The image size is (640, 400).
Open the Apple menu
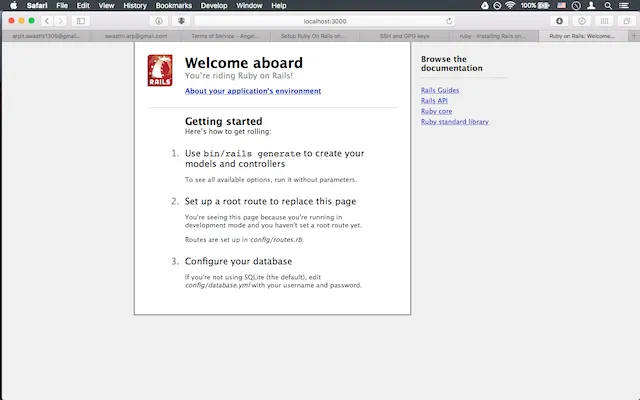(13, 5)
